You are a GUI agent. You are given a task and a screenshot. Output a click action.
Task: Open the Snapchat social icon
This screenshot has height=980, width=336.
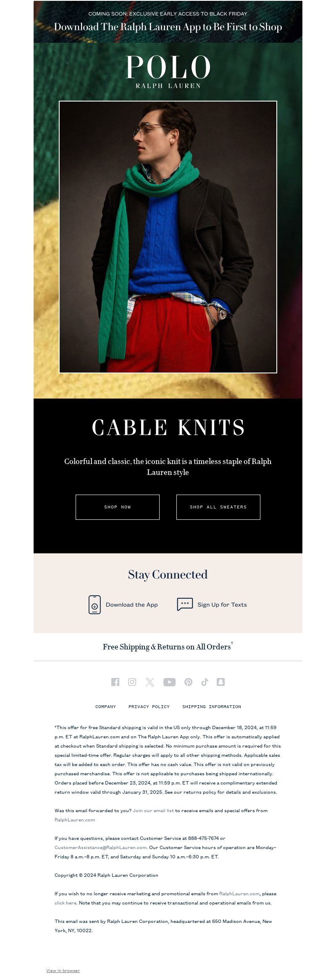click(220, 682)
